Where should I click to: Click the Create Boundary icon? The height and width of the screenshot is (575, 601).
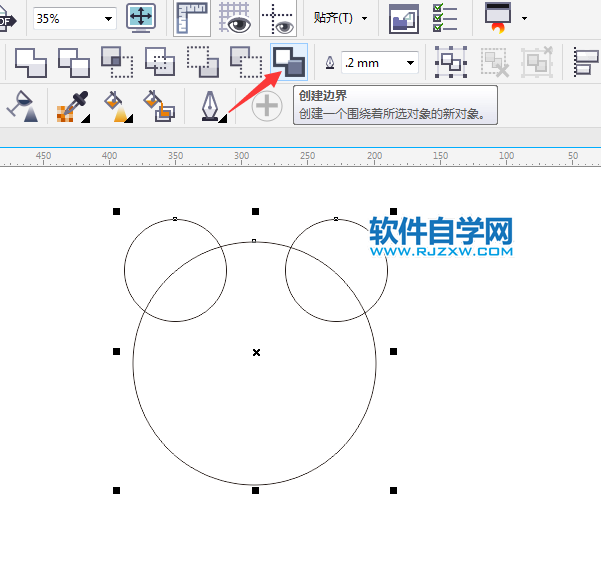[x=289, y=62]
